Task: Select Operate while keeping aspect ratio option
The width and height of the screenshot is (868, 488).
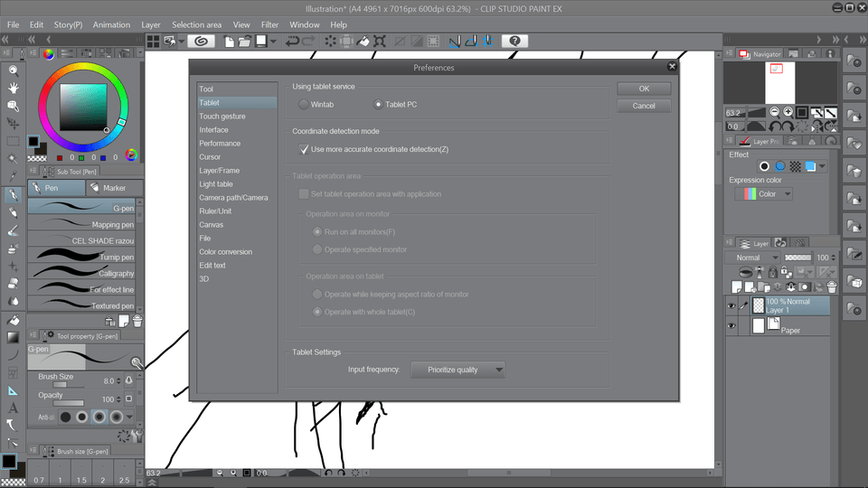Action: tap(317, 295)
